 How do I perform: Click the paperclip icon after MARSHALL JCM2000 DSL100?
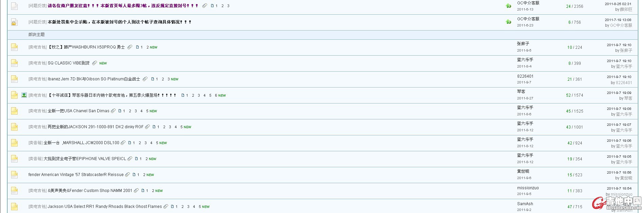(x=123, y=143)
